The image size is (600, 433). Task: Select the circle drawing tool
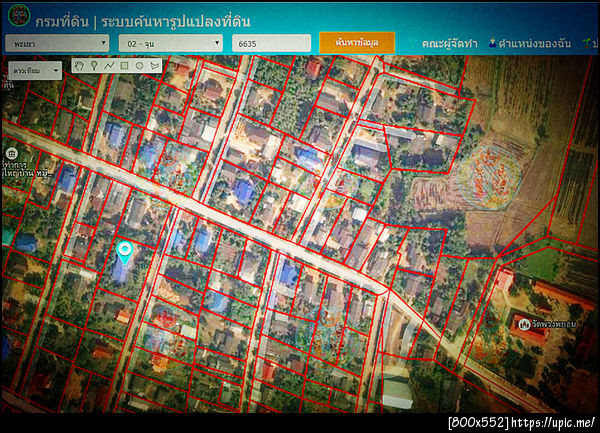point(139,66)
